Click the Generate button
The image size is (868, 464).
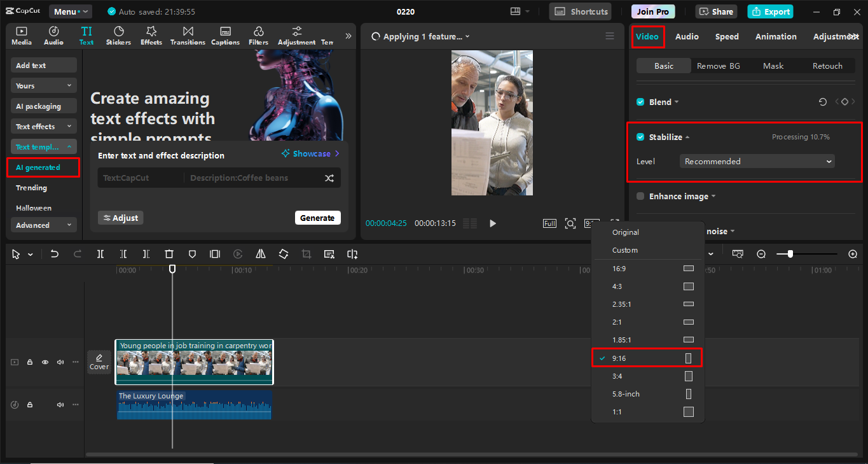[x=317, y=217]
